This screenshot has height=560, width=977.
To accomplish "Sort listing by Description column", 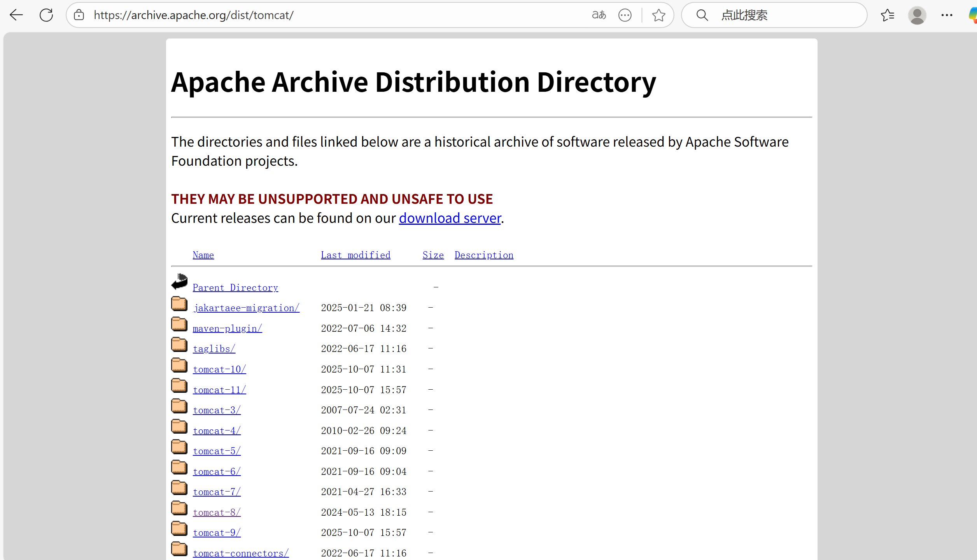I will 483,255.
